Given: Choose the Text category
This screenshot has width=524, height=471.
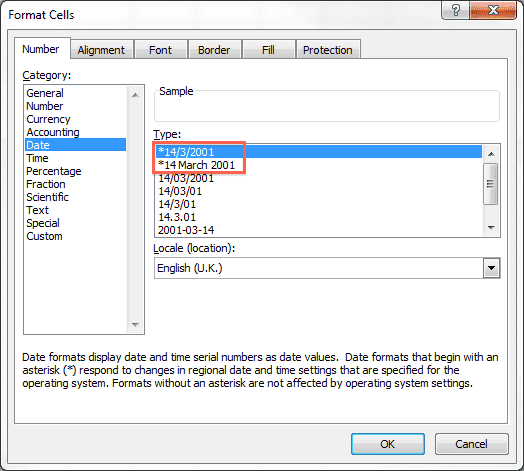Looking at the screenshot, I should click(76, 210).
